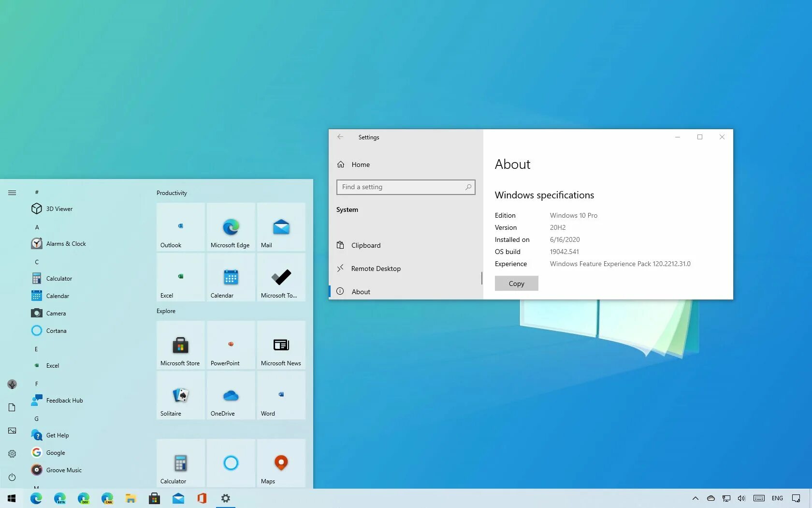812x508 pixels.
Task: Open Office from the taskbar
Action: [x=202, y=498]
